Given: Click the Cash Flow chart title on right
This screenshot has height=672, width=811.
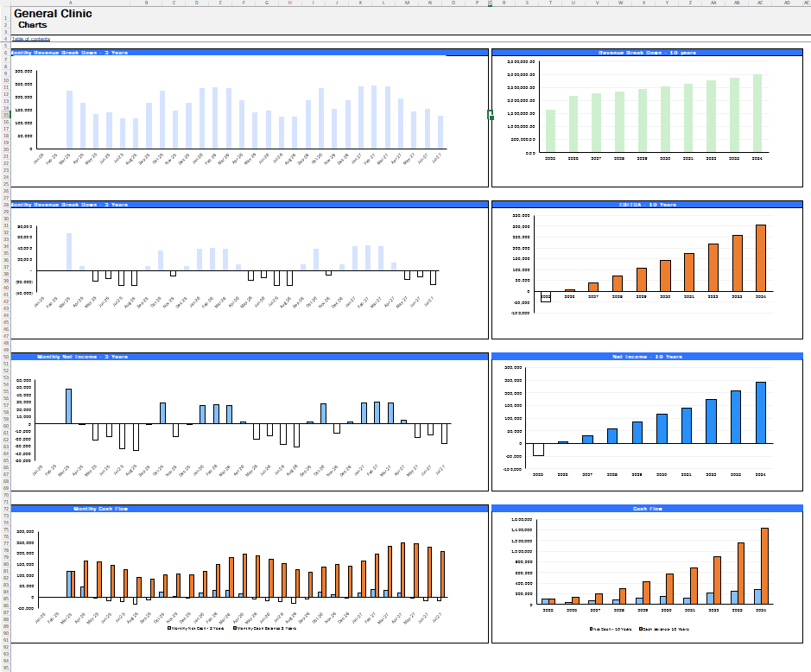Looking at the screenshot, I should [x=647, y=509].
